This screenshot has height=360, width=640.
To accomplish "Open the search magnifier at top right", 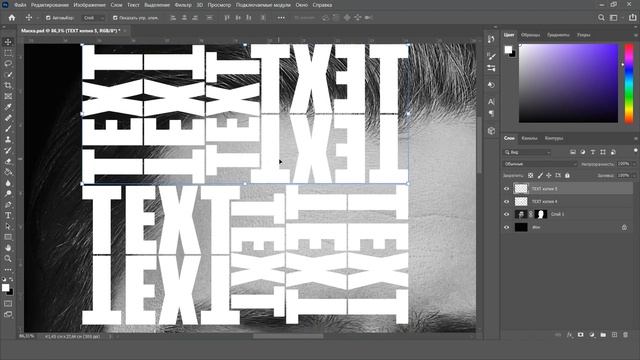I will point(601,18).
